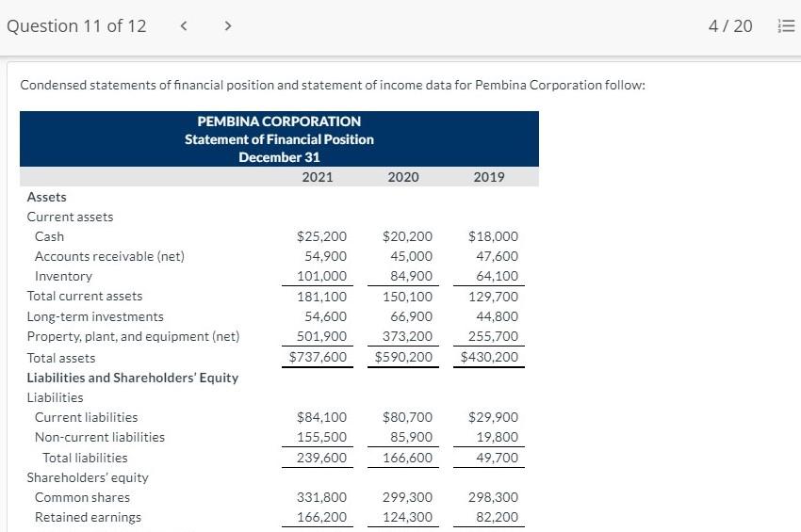Click the Question 11 of 12 label
801x532 pixels.
click(76, 26)
